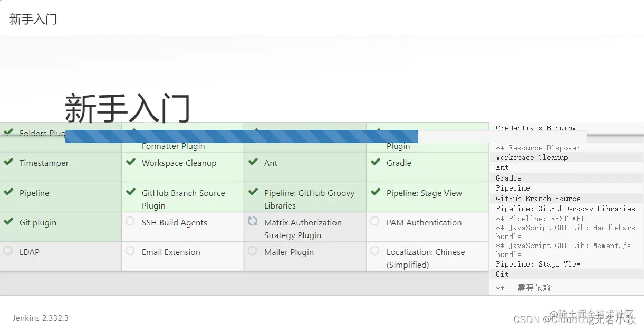Click pending circle for PAM Authentication

tap(375, 221)
